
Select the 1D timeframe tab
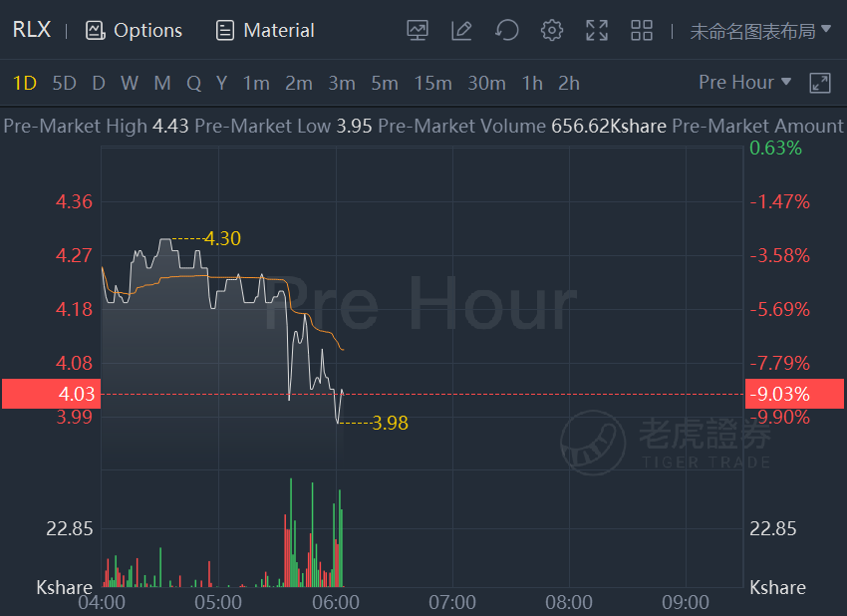click(x=24, y=83)
